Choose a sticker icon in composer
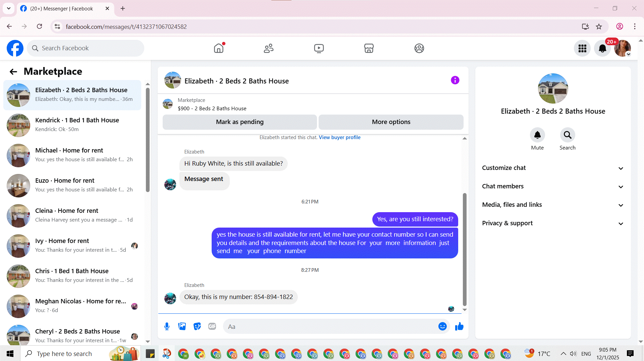The image size is (644, 361). pos(197,326)
